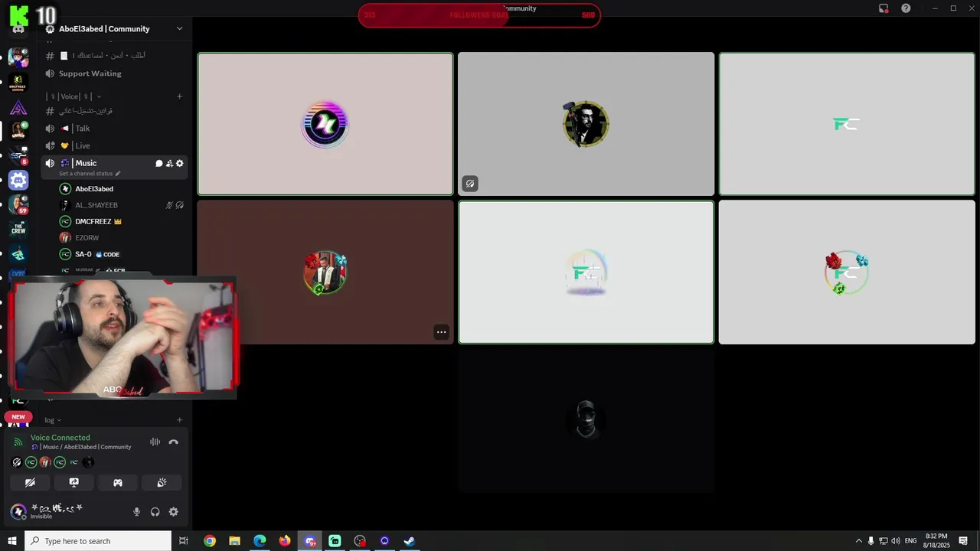Screen dimensions: 980x551
Task: Select the top-middle gray participant tile
Action: 586,124
